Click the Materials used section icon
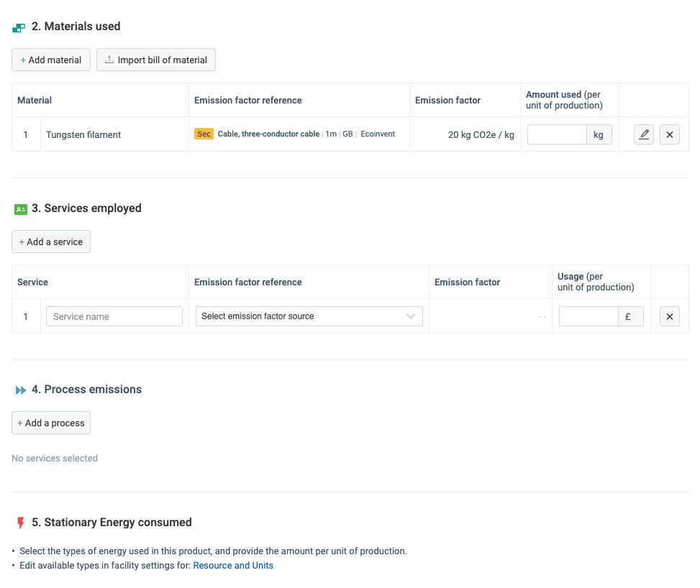700x588 pixels. (x=19, y=27)
